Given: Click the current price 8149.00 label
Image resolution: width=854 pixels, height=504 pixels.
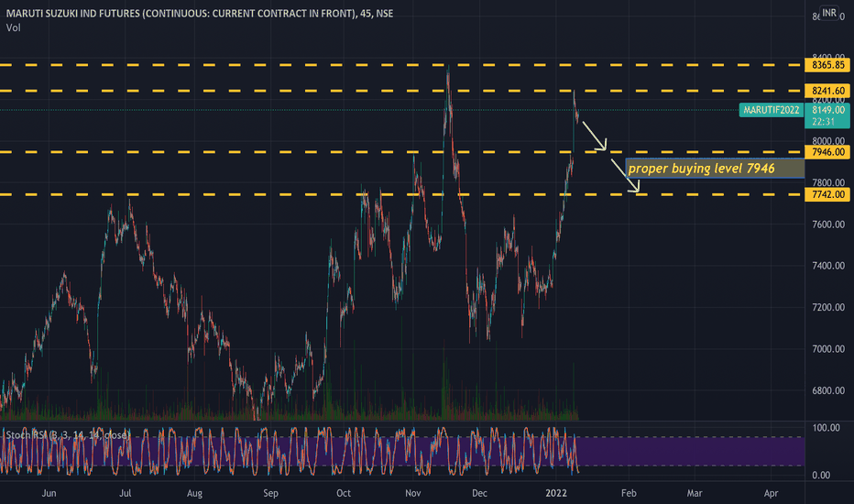Looking at the screenshot, I should pos(827,110).
